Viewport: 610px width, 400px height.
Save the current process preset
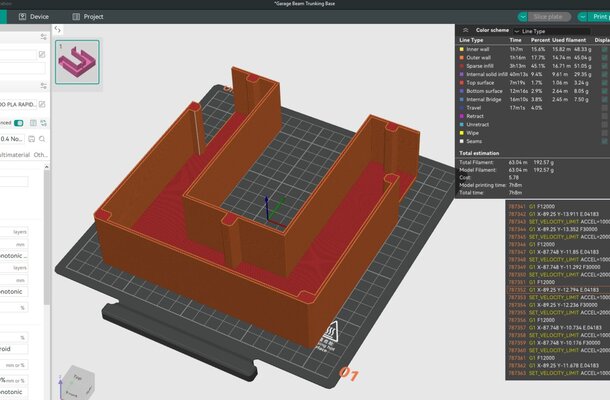(x=32, y=139)
